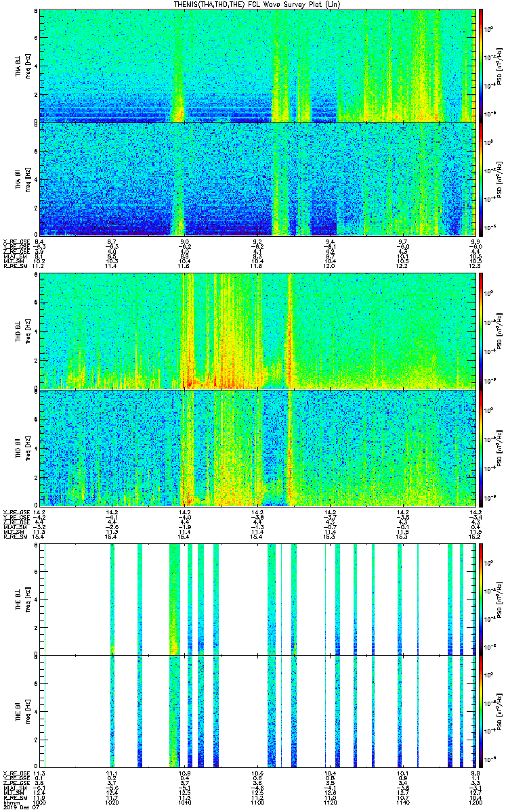
Task: Select the THA B-parallel spectrogram panel
Action: tap(258, 179)
